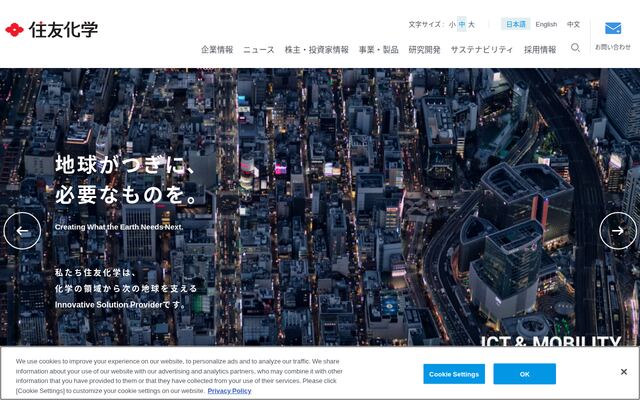The image size is (640, 400).
Task: Click the Sumitomo Chemical logo
Action: pos(51,29)
